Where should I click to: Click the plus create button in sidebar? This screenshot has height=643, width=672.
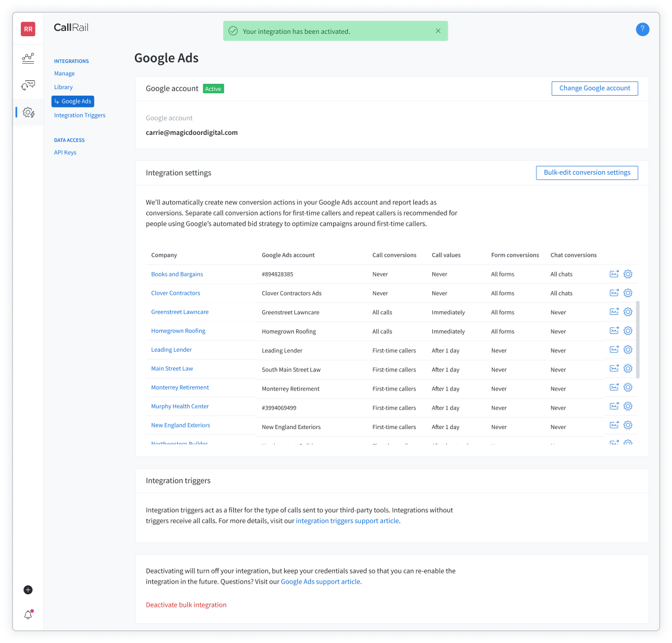(28, 590)
